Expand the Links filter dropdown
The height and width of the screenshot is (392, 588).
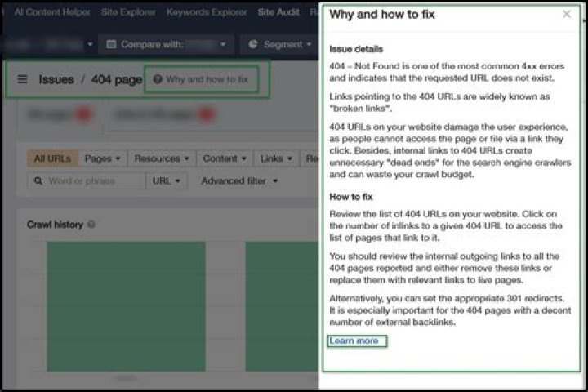coord(275,158)
